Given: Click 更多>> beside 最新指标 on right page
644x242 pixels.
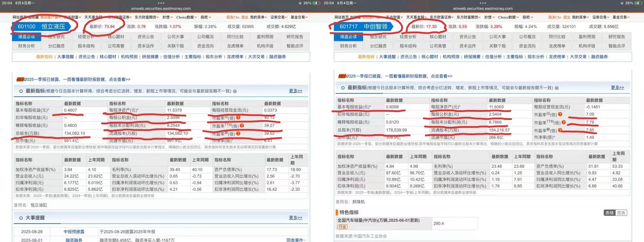Looking at the screenshot, I should tap(617, 87).
